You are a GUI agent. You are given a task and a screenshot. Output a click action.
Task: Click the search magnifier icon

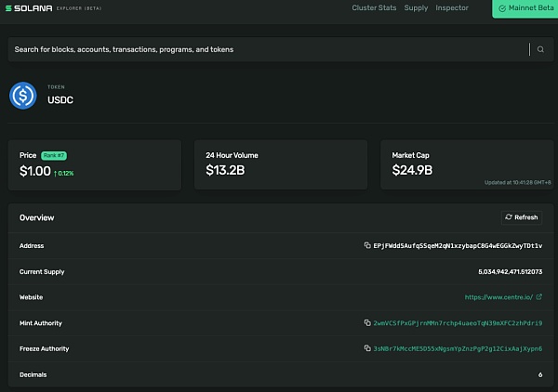click(x=540, y=49)
